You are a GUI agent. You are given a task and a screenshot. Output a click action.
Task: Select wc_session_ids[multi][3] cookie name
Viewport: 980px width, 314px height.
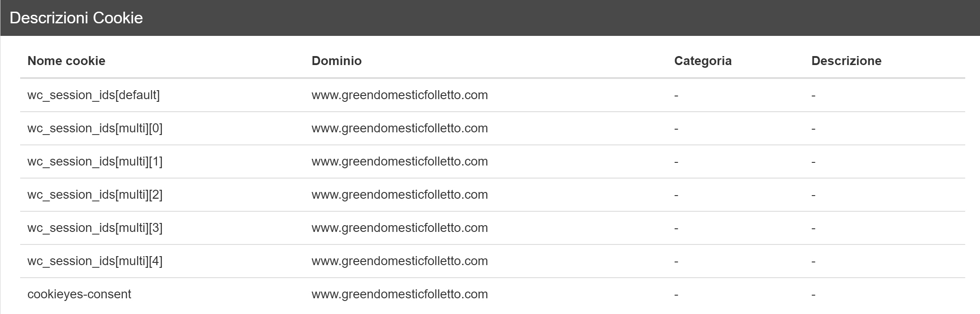coord(95,228)
